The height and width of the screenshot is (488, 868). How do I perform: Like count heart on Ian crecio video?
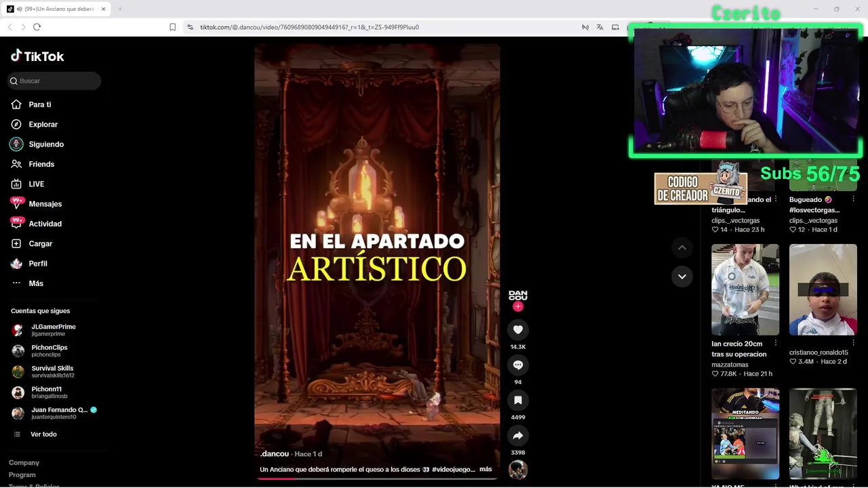[x=715, y=373]
